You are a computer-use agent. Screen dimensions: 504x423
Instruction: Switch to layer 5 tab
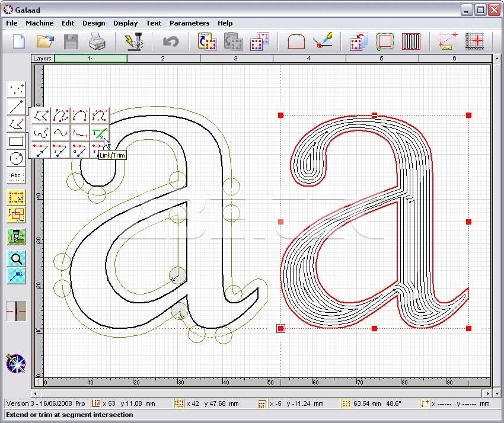pyautogui.click(x=381, y=59)
